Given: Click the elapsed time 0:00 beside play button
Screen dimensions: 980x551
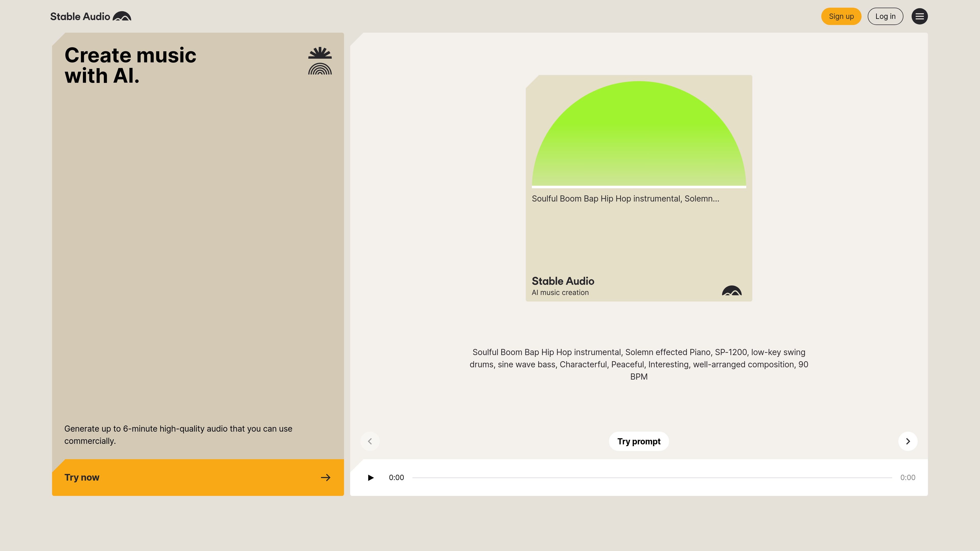Looking at the screenshot, I should tap(396, 478).
